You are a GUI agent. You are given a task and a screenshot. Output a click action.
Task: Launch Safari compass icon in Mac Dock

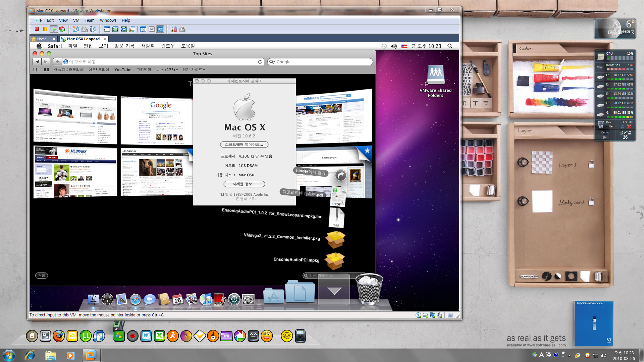tap(136, 299)
